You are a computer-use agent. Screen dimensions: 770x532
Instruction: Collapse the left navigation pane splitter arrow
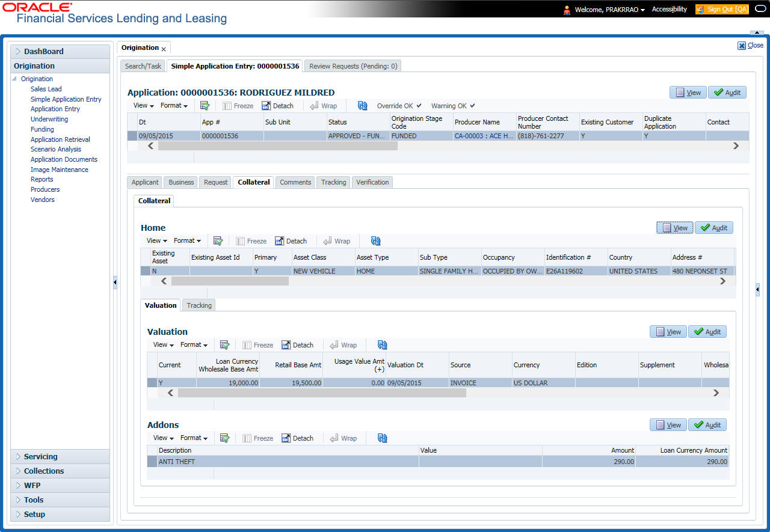(115, 282)
